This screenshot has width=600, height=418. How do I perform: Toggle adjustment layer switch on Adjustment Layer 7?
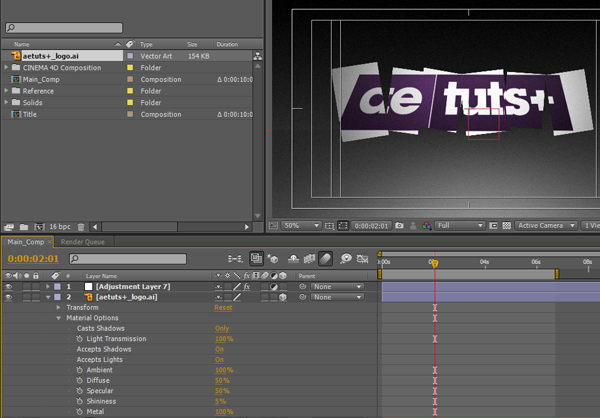point(274,286)
